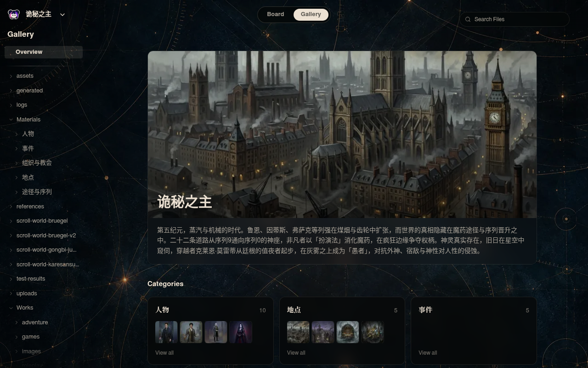The height and width of the screenshot is (368, 588).
Task: Expand the references folder chevron
Action: tap(11, 207)
